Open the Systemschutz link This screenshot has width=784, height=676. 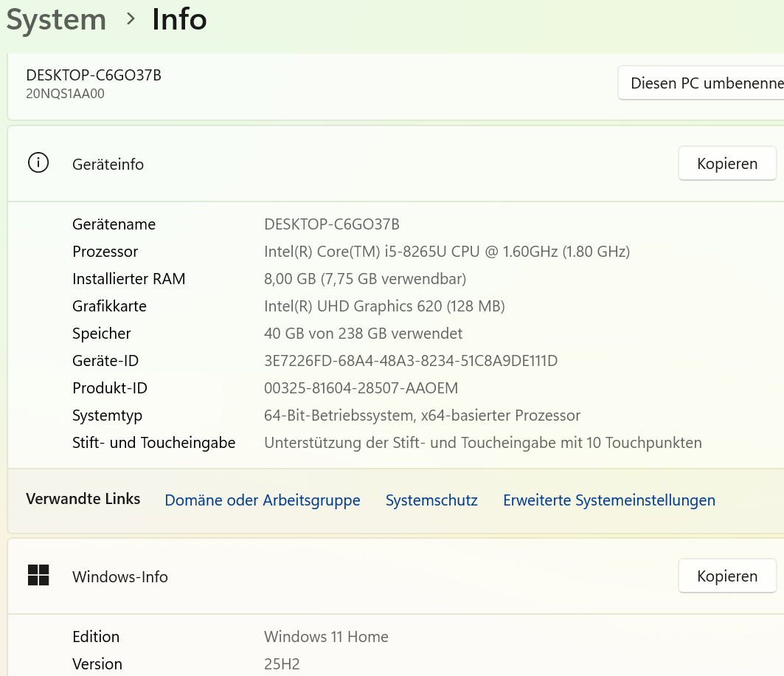[x=431, y=500]
